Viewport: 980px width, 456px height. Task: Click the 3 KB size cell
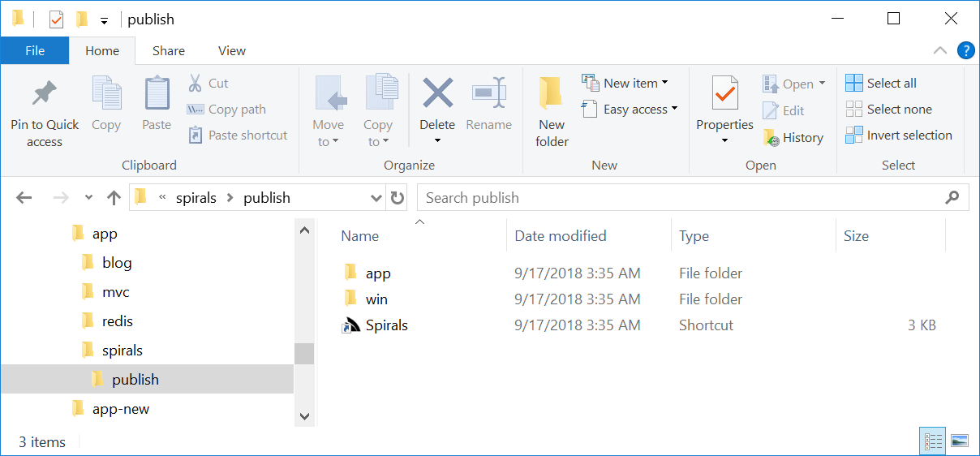[922, 325]
